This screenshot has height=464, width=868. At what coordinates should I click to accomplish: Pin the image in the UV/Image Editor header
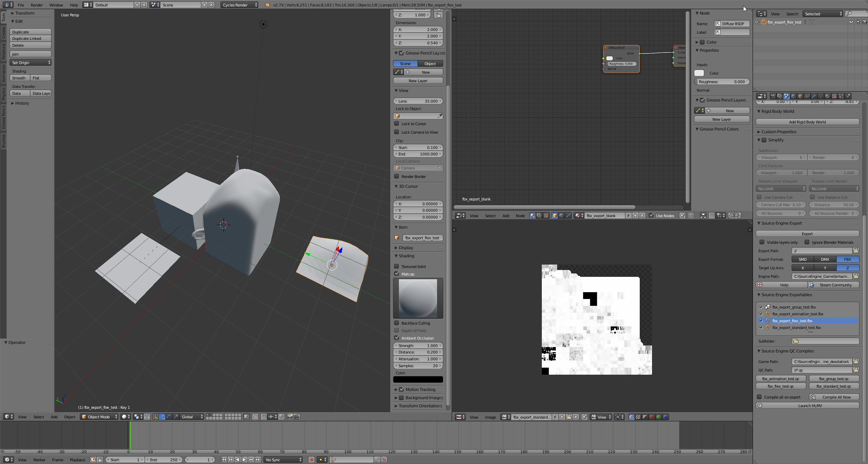click(x=584, y=417)
